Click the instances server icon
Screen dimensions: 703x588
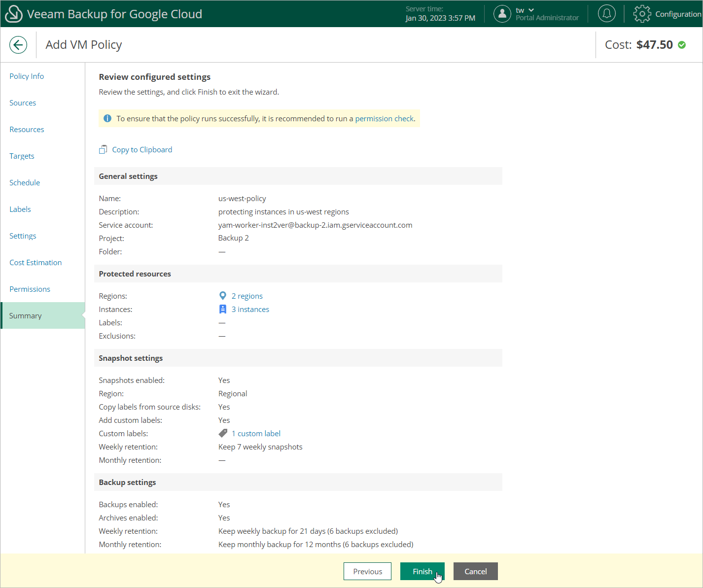point(223,309)
